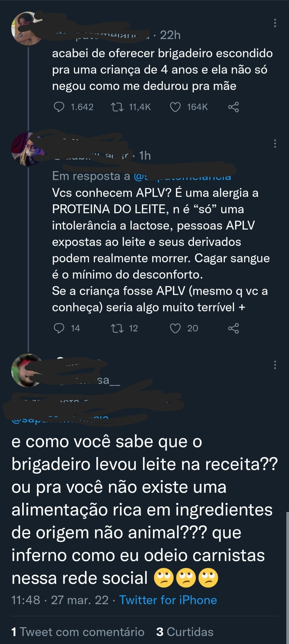Open reply icon on brigadeiro tweet
The image size is (289, 644).
coord(59,107)
